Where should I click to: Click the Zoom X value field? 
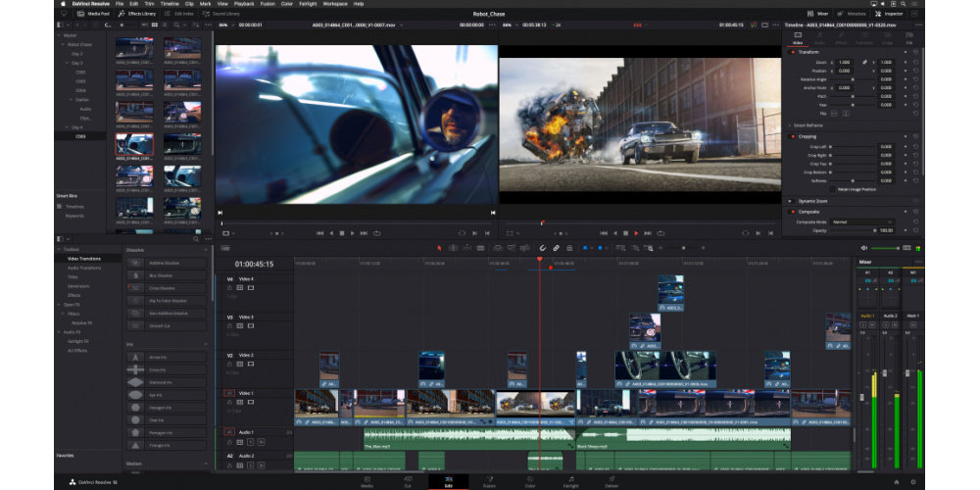point(845,63)
